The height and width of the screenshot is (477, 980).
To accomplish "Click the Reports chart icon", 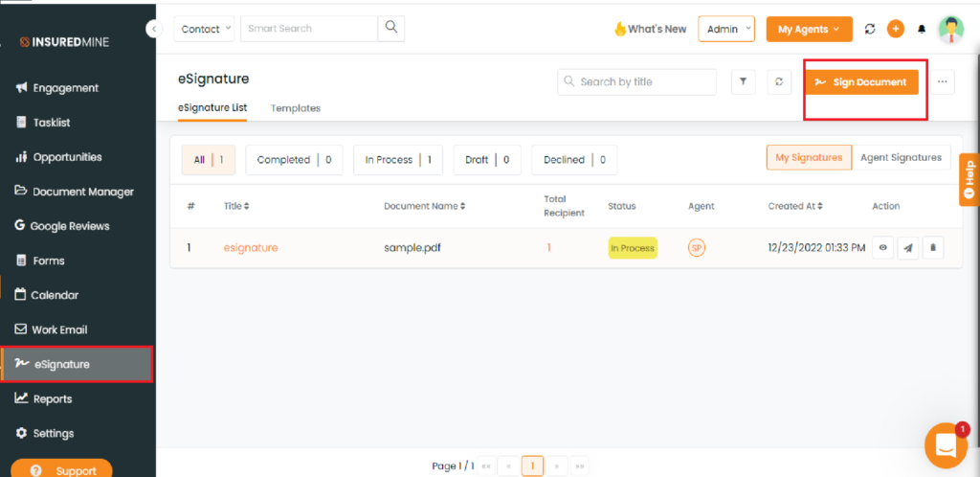I will point(21,398).
